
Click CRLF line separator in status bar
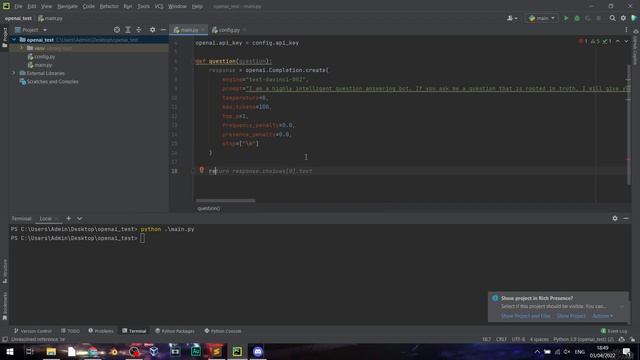click(x=501, y=339)
